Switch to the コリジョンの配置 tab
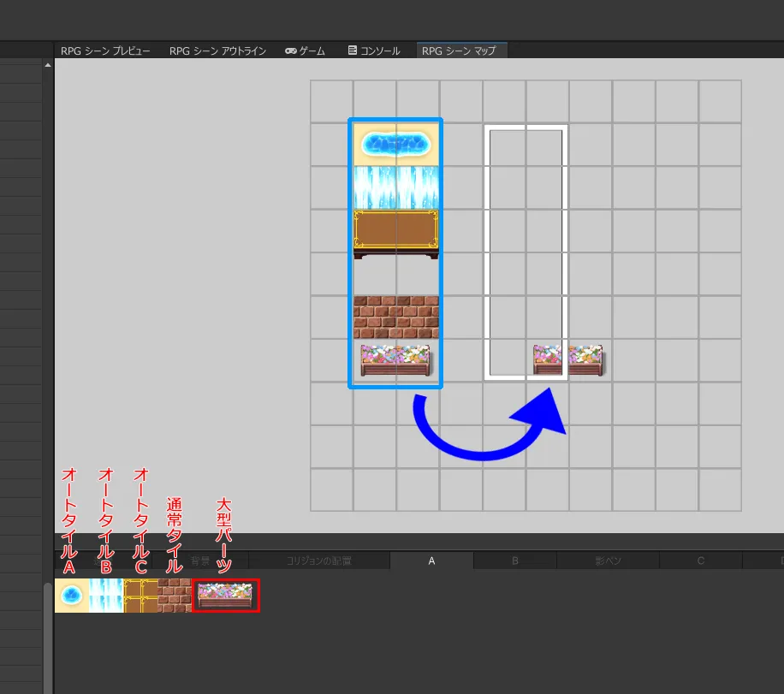 point(318,561)
